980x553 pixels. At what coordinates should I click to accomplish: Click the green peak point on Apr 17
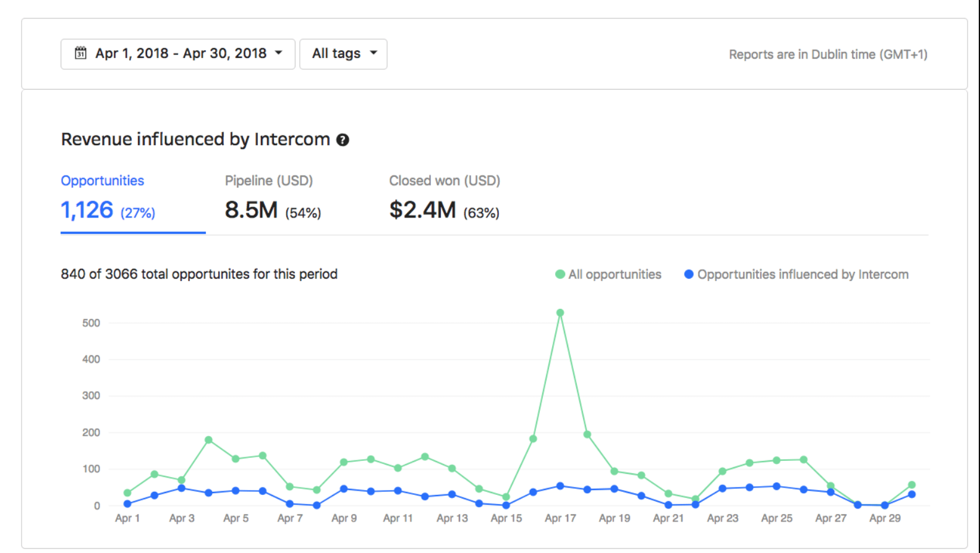[x=560, y=313]
